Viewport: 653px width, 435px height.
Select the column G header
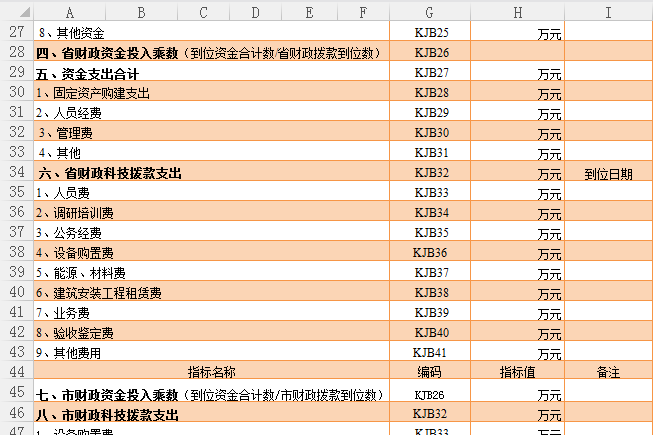[x=428, y=12]
